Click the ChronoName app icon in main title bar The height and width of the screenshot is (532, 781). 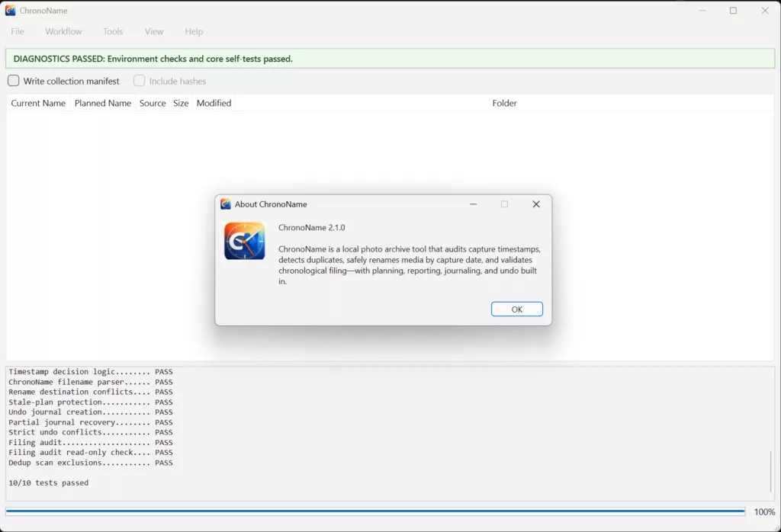click(10, 11)
